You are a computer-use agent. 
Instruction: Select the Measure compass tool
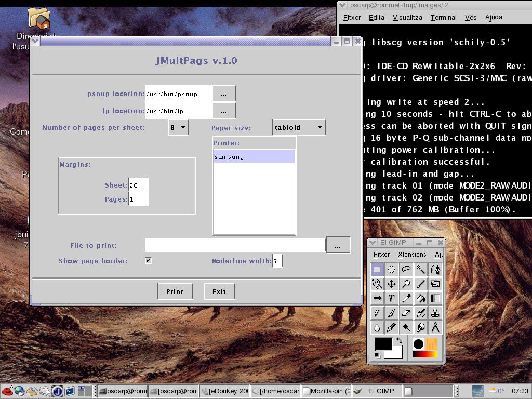click(x=435, y=327)
